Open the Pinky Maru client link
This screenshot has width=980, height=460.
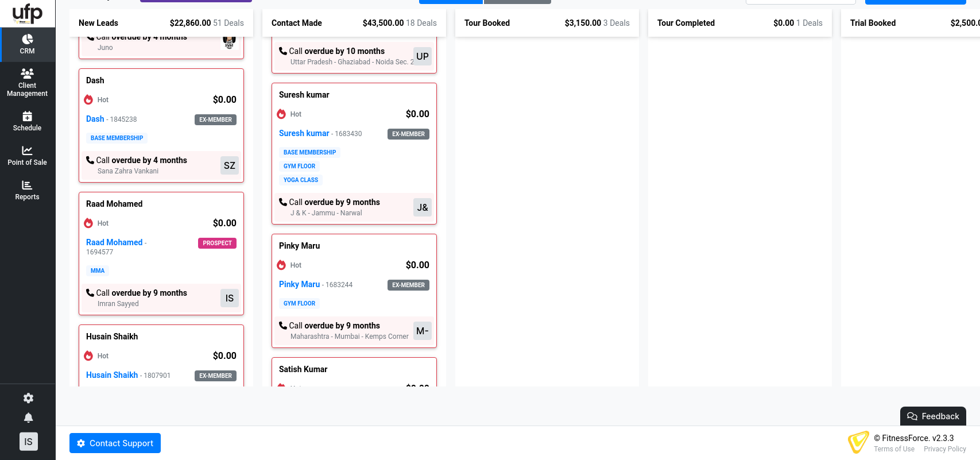coord(299,284)
